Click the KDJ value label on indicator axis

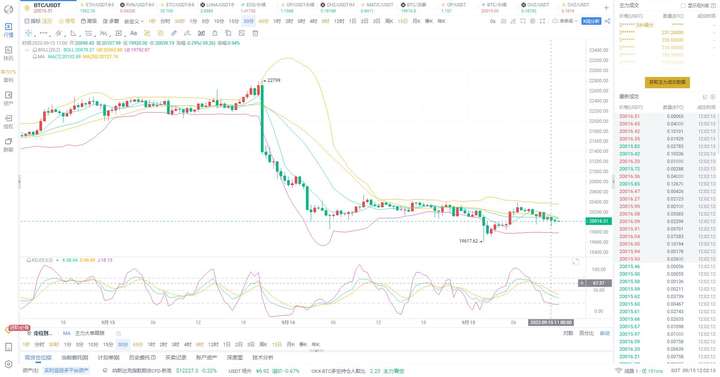pos(595,283)
